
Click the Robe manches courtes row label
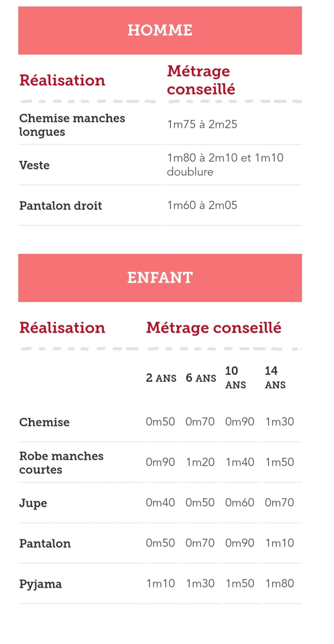[61, 463]
